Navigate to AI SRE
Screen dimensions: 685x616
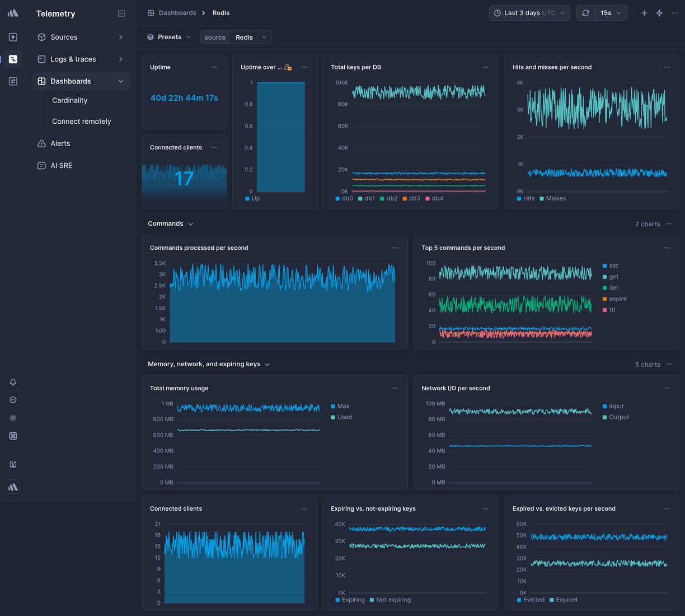[x=60, y=165]
